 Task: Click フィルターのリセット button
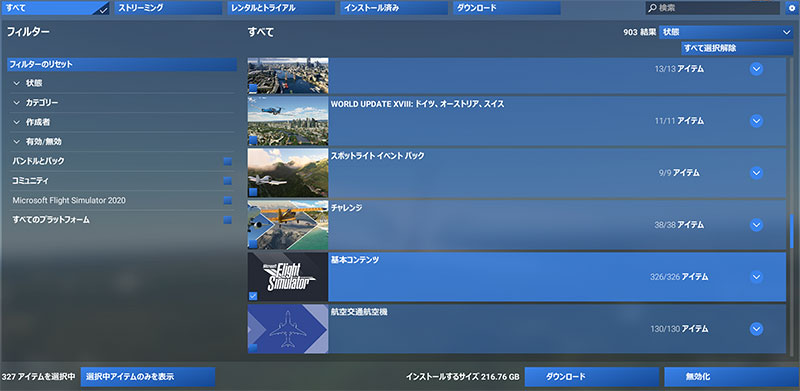pyautogui.click(x=122, y=64)
